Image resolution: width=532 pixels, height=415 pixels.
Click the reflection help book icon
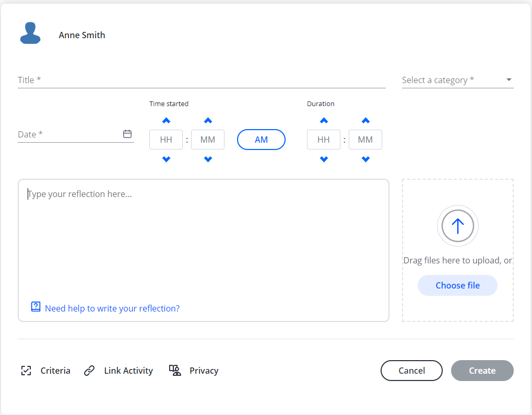tap(36, 307)
